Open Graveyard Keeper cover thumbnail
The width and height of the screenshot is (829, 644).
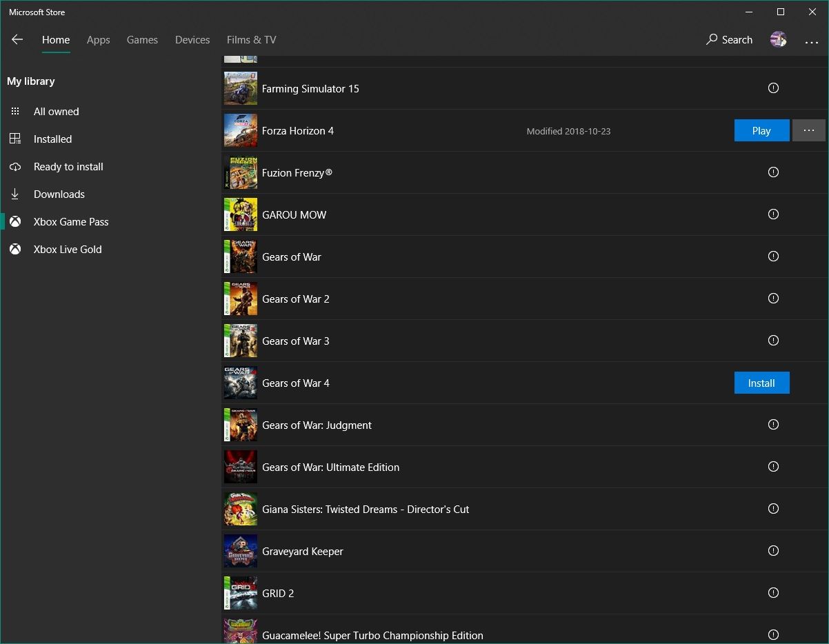pyautogui.click(x=241, y=551)
